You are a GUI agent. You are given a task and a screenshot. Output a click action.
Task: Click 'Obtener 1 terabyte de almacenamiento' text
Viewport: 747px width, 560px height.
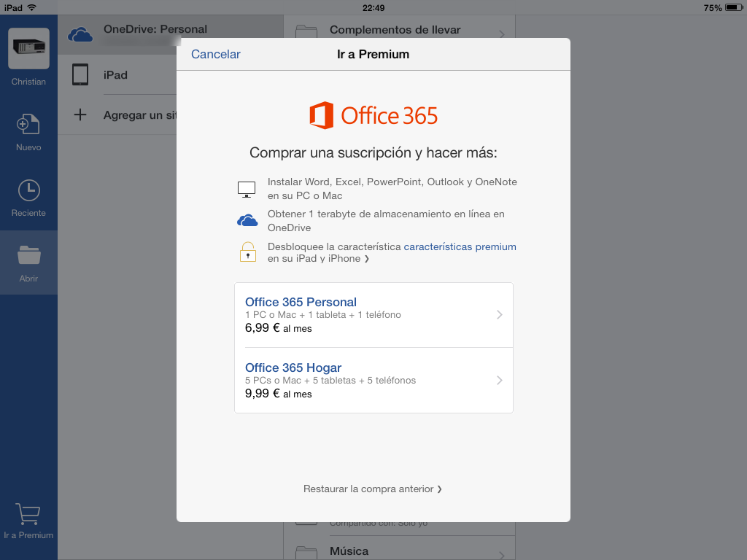(x=386, y=220)
